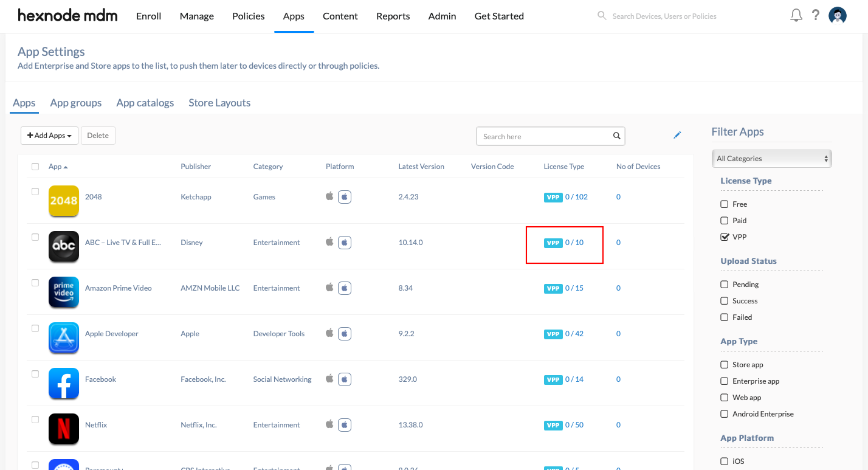The image size is (868, 470).
Task: Switch to the Store Layouts tab
Action: coord(219,103)
